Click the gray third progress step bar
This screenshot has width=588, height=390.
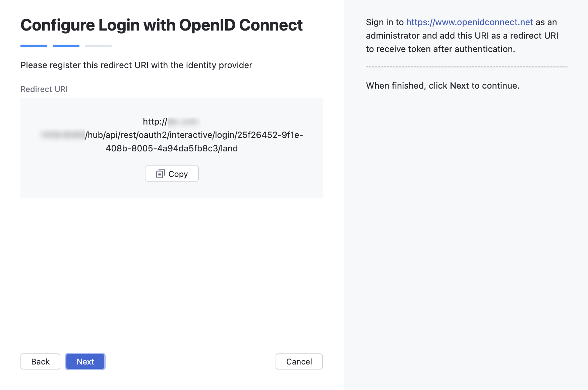[98, 46]
